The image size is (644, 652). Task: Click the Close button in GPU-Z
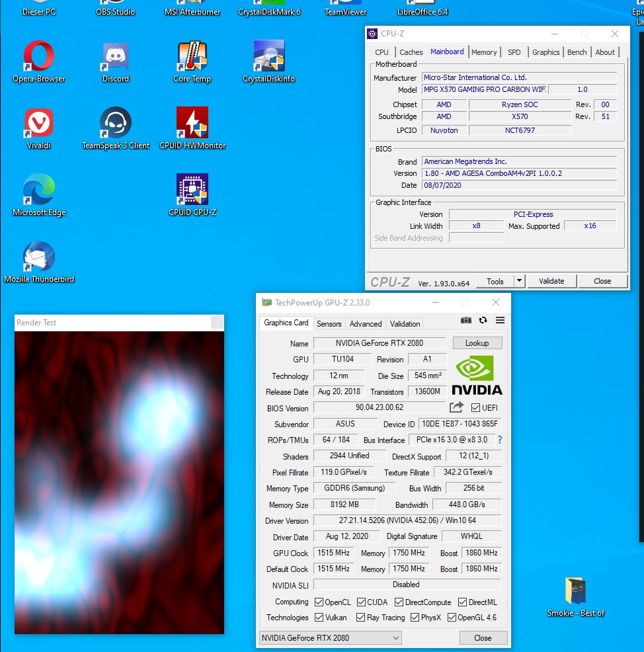pos(483,638)
